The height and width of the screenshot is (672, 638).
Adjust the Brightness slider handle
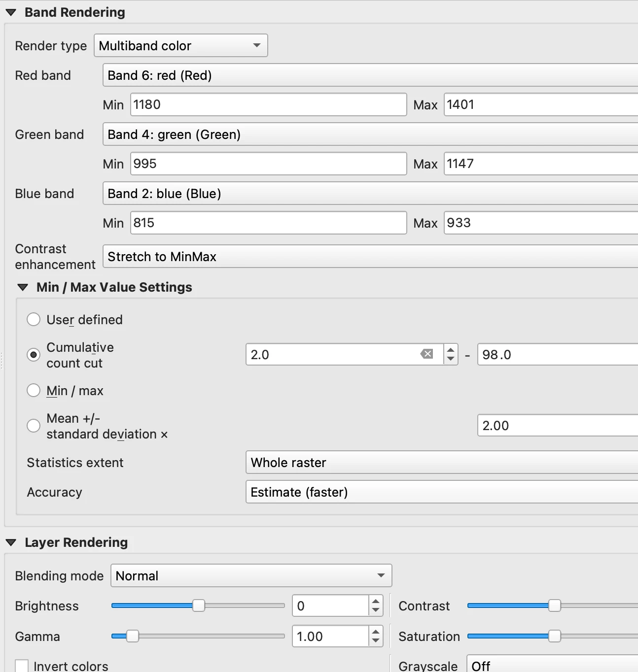(x=199, y=605)
